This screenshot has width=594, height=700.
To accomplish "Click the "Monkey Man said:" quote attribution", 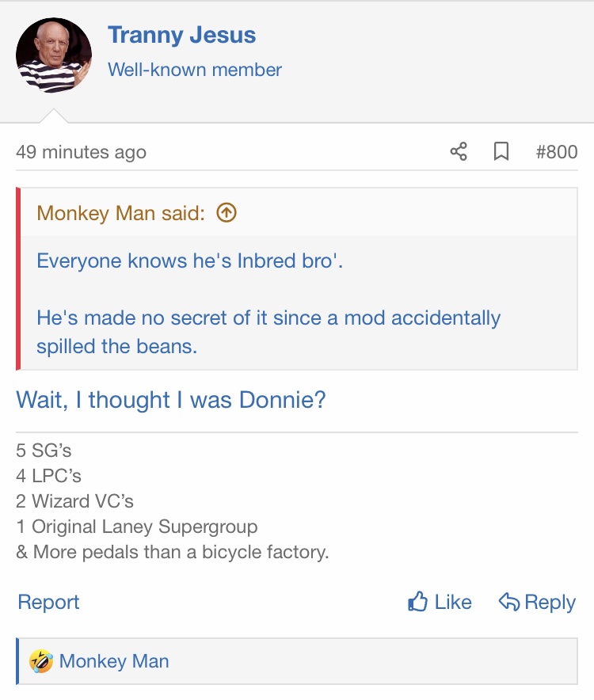I will coord(120,213).
